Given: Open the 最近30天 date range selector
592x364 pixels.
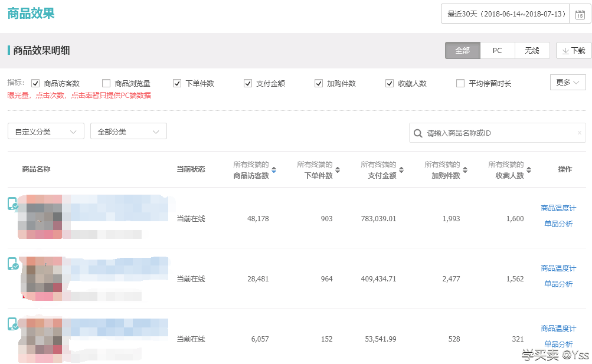Looking at the screenshot, I should pyautogui.click(x=505, y=14).
